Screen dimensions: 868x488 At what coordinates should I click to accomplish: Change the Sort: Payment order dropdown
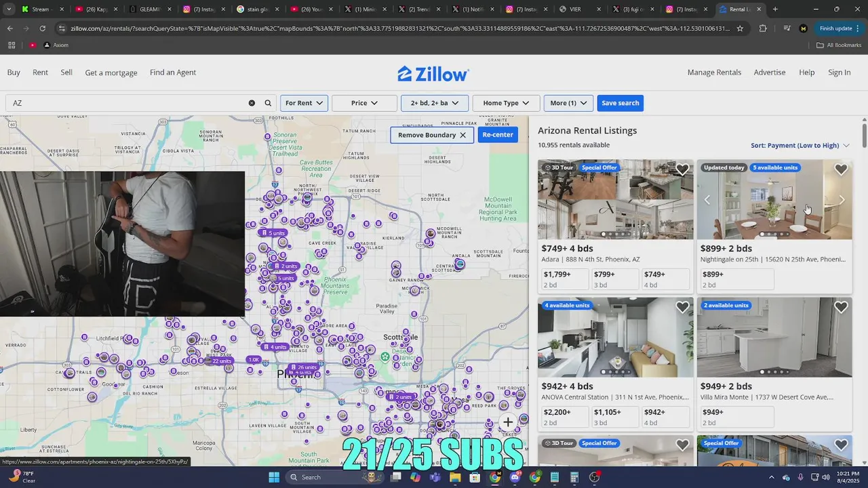(800, 145)
